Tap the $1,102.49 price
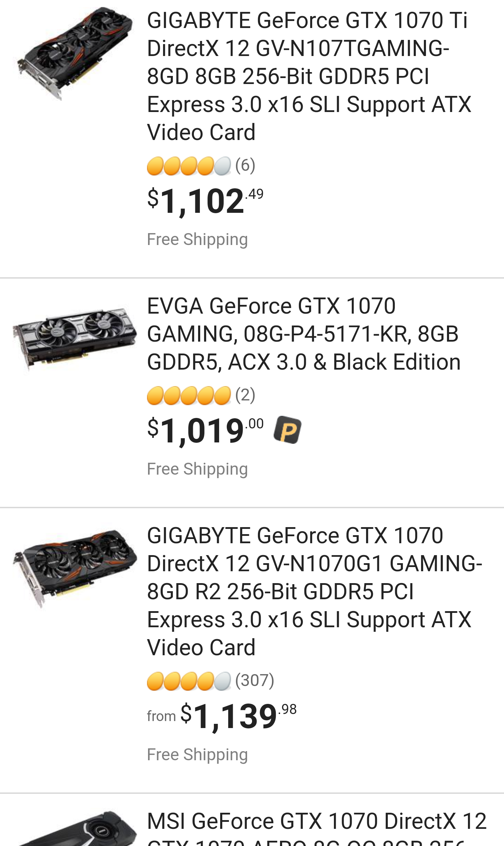Image resolution: width=504 pixels, height=846 pixels. tap(205, 201)
